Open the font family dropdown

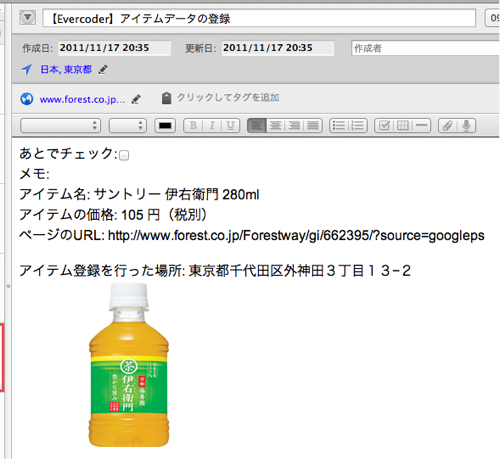[x=60, y=126]
